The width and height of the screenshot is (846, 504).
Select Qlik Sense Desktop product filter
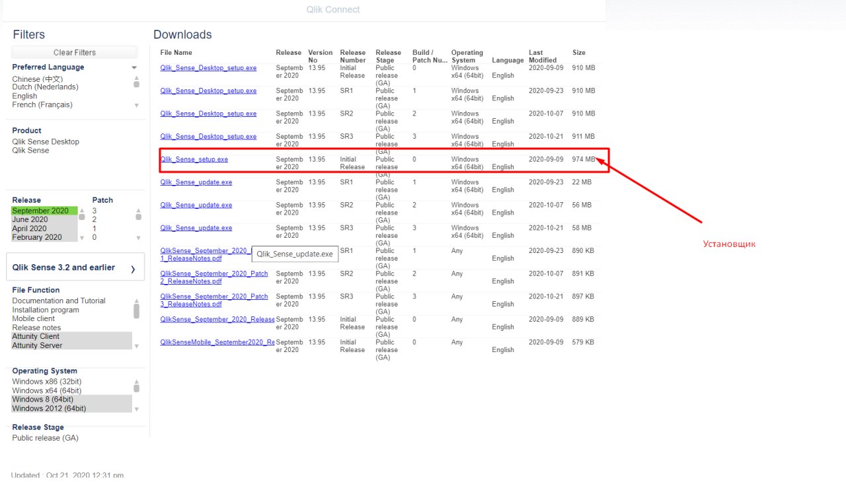pos(46,141)
